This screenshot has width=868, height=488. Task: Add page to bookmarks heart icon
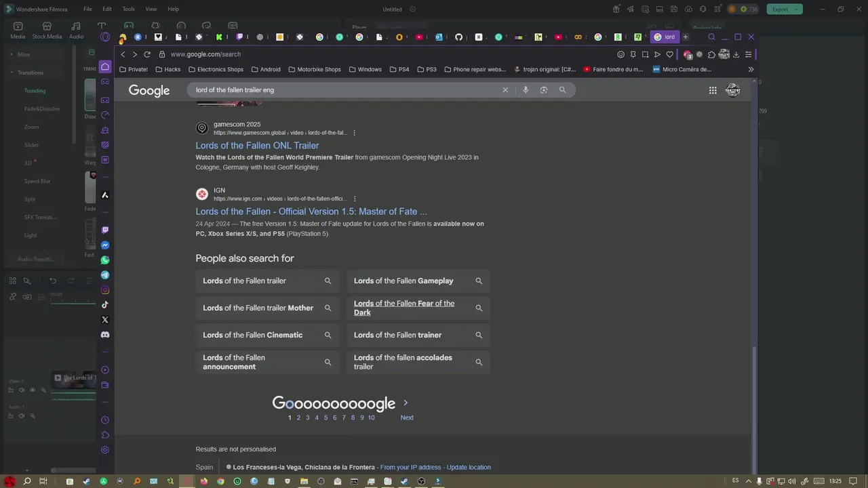pyautogui.click(x=669, y=55)
